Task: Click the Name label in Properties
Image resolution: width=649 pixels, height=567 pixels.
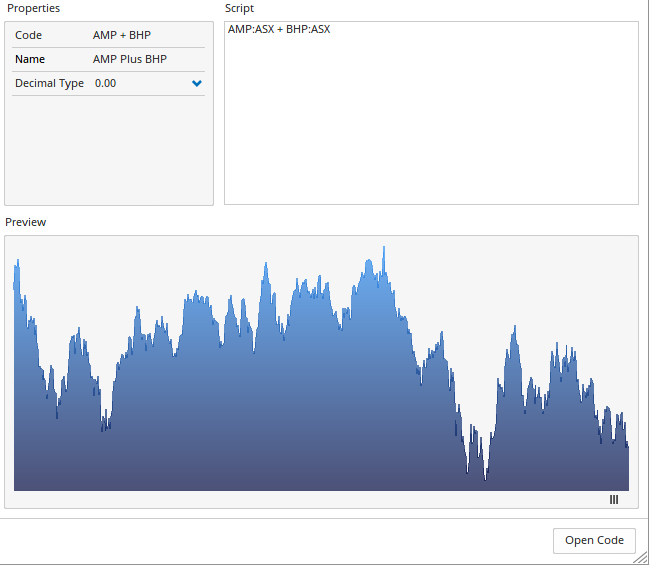Action: [x=30, y=59]
